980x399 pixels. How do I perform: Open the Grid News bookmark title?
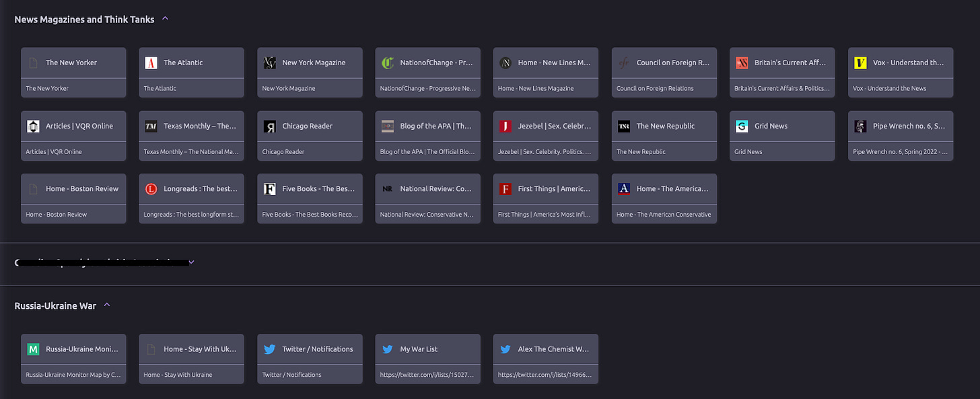[771, 126]
